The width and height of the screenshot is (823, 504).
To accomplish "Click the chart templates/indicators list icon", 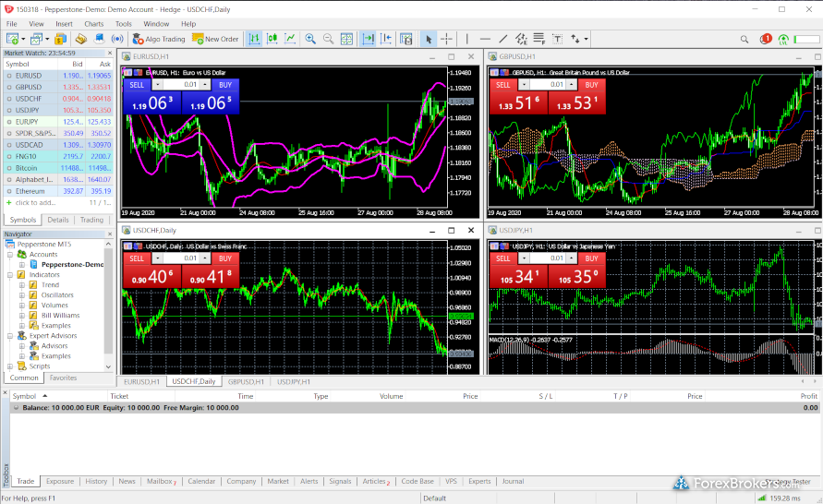I will pyautogui.click(x=405, y=39).
